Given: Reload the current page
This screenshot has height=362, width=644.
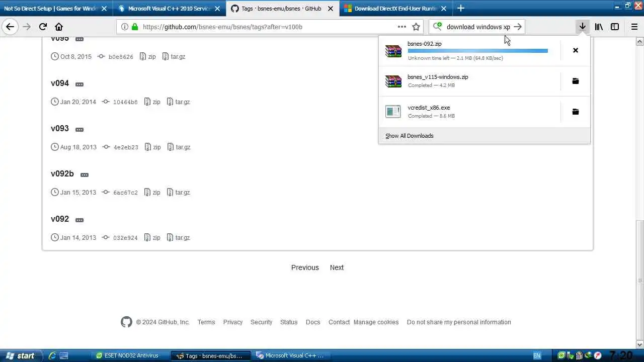Looking at the screenshot, I should [x=43, y=27].
